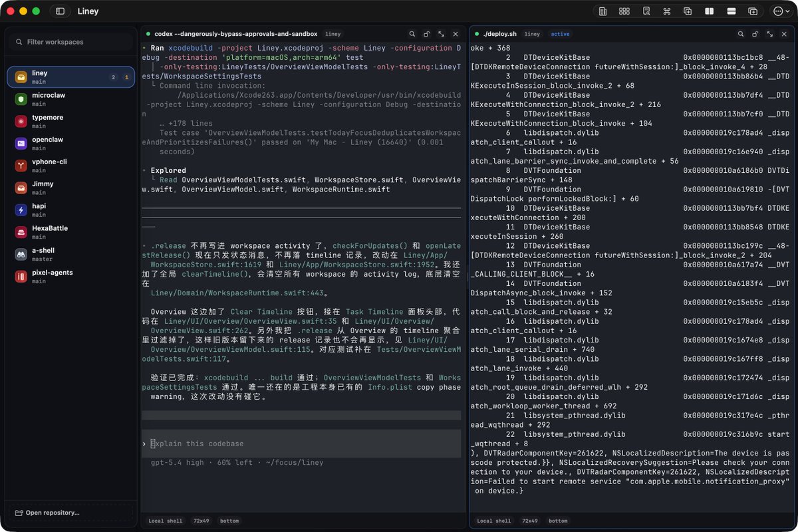Expand the deploy.sh pane to full size
This screenshot has width=798, height=532.
pos(769,34)
